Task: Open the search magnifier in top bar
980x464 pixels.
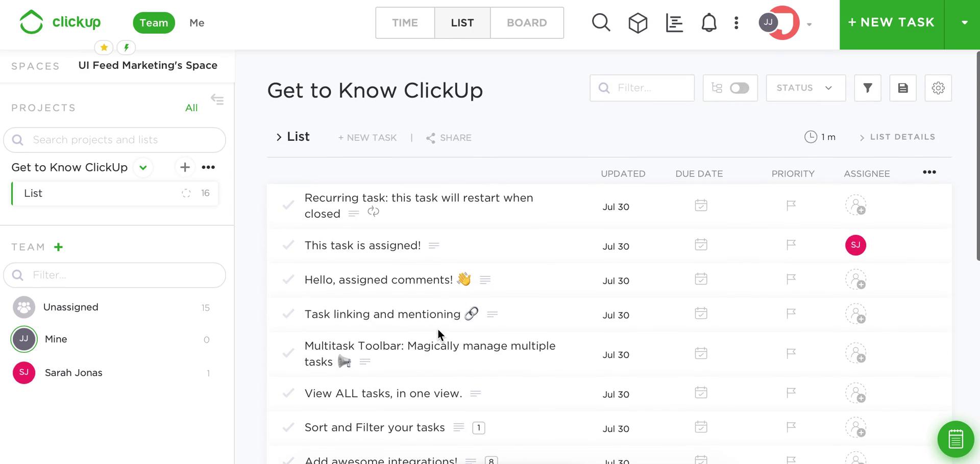Action: pos(601,22)
